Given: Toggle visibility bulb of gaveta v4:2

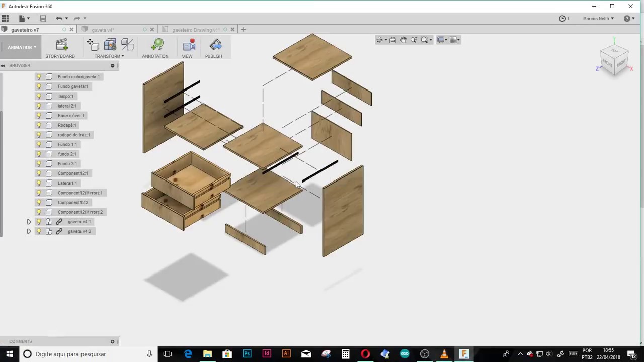Looking at the screenshot, I should (x=39, y=231).
